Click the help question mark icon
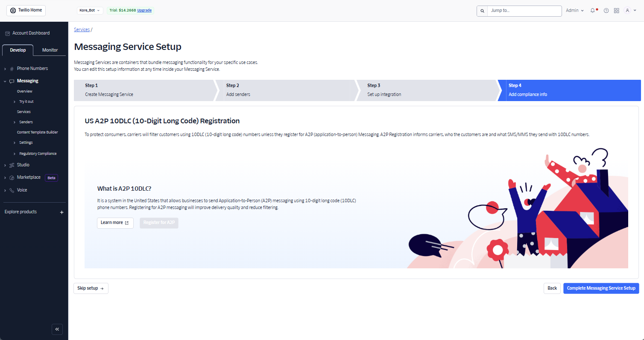644x340 pixels. (606, 11)
